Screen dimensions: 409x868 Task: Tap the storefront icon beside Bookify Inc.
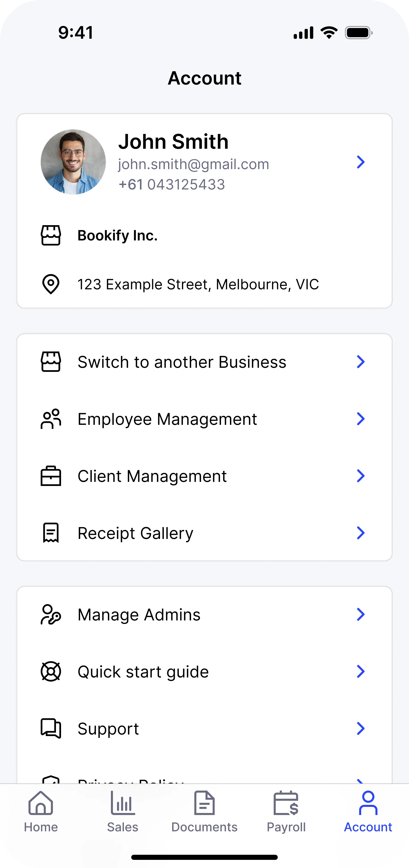(x=51, y=235)
